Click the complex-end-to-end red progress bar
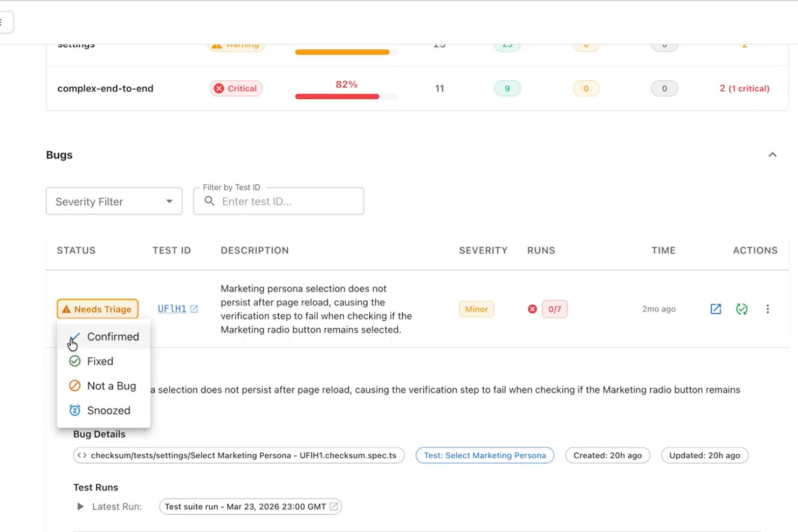 tap(337, 96)
